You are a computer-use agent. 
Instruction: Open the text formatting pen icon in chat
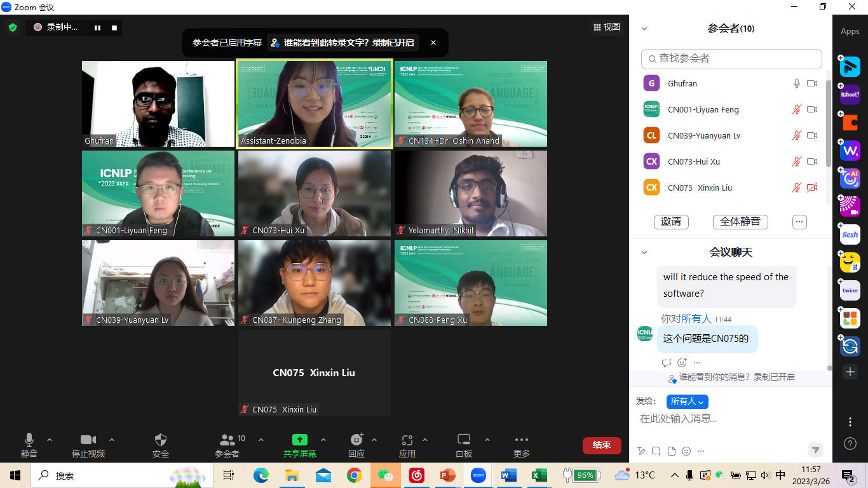[x=641, y=451]
